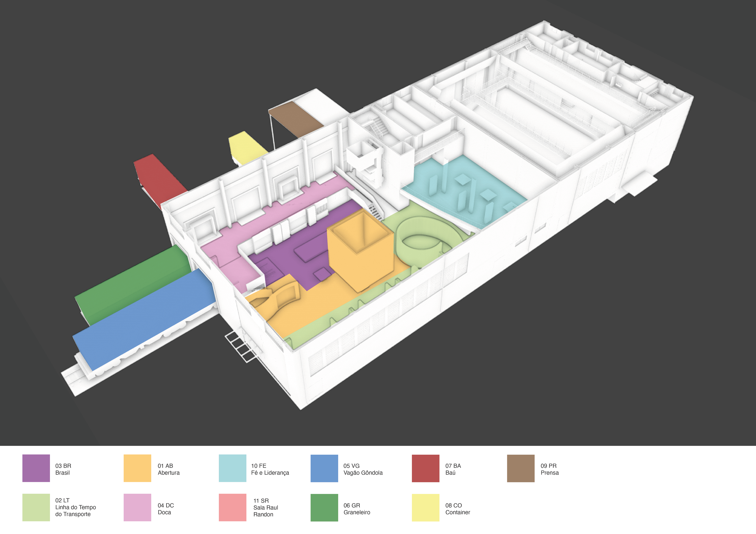
Task: Click the yellow 08 CO Container swatch
Action: tap(425, 507)
